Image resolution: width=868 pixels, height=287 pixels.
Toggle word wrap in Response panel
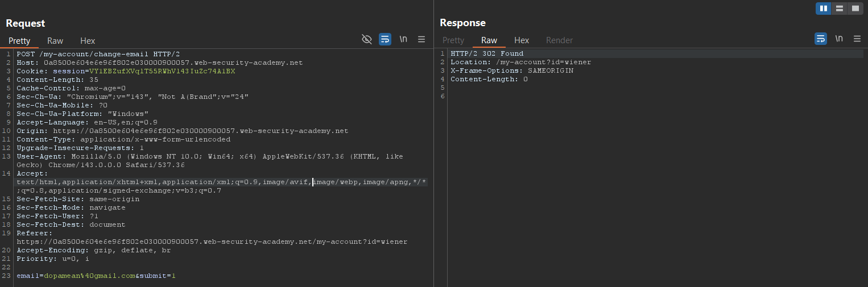pyautogui.click(x=821, y=39)
